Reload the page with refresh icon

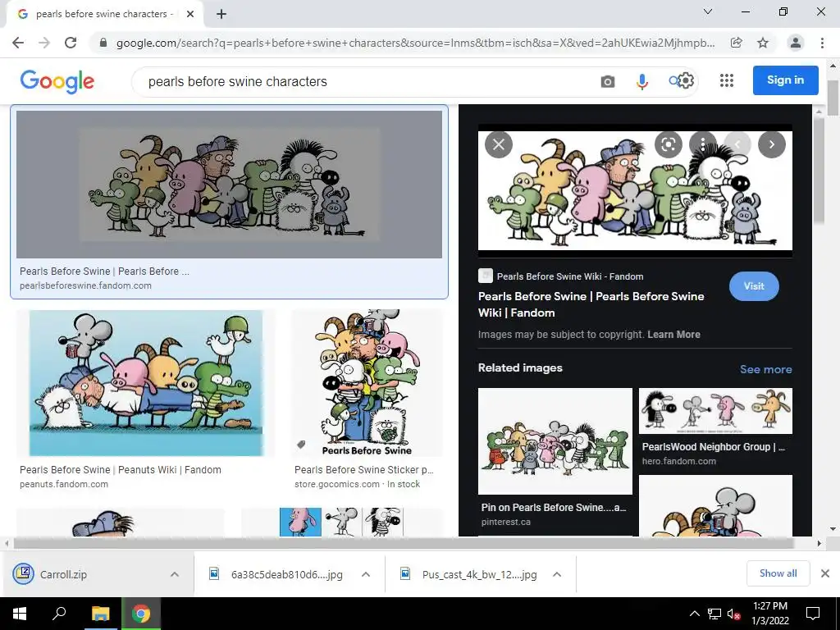pos(71,43)
